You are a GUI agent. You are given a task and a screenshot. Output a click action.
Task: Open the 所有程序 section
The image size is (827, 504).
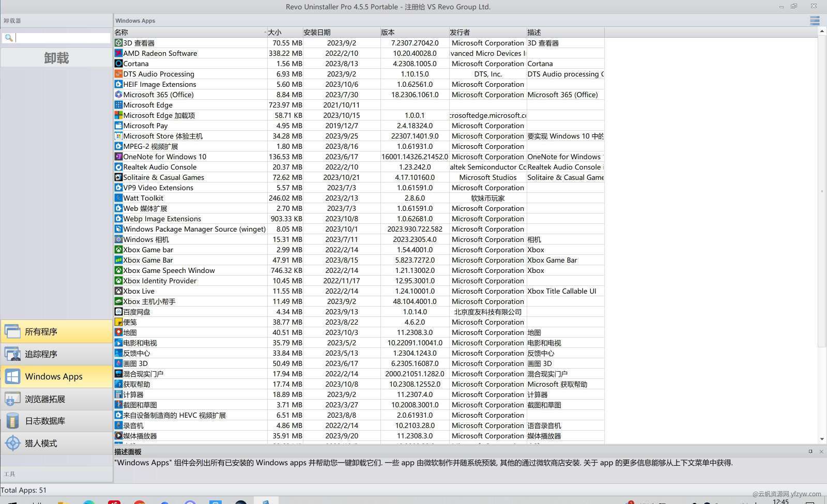pos(56,331)
